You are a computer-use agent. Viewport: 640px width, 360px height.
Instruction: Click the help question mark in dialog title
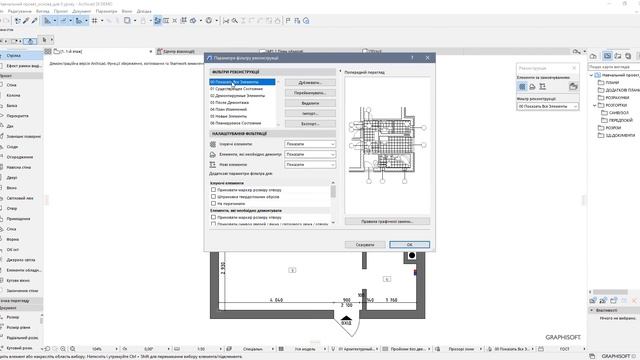tap(412, 58)
